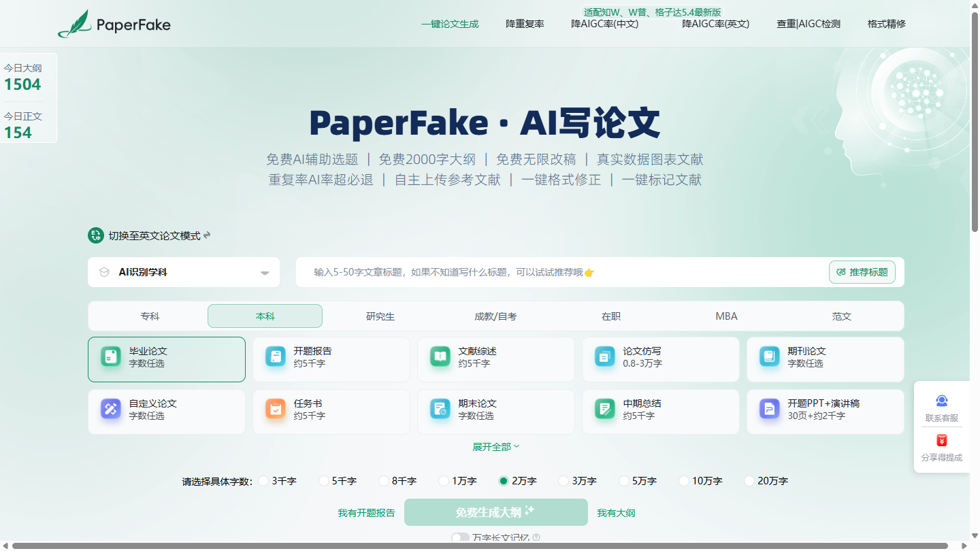
Task: Click the 我有开题报告 link
Action: click(x=366, y=513)
